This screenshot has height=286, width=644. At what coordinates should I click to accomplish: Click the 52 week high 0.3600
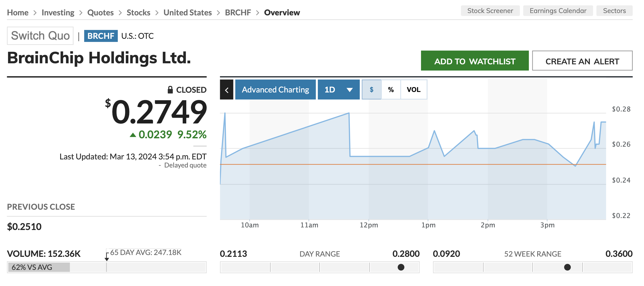click(619, 254)
